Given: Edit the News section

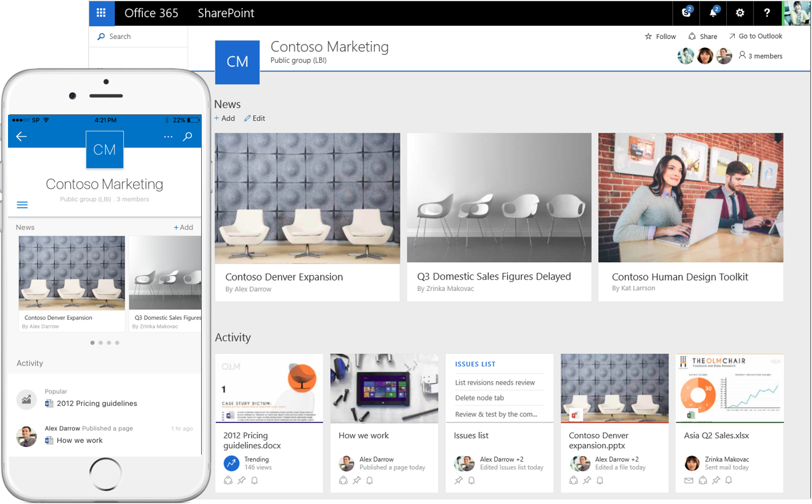Looking at the screenshot, I should tap(254, 118).
